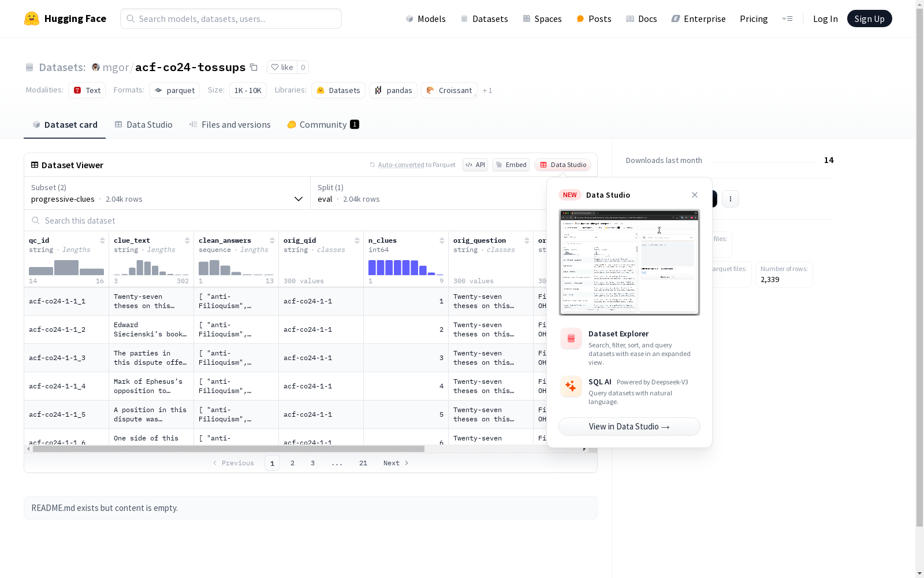924x578 pixels.
Task: Open the Subset progressive-clues dropdown
Action: 167,193
